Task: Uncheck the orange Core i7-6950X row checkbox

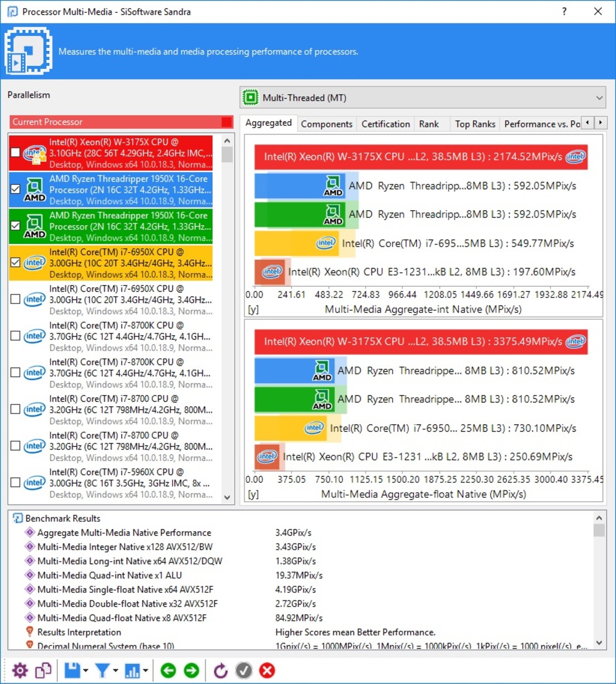Action: [x=15, y=262]
